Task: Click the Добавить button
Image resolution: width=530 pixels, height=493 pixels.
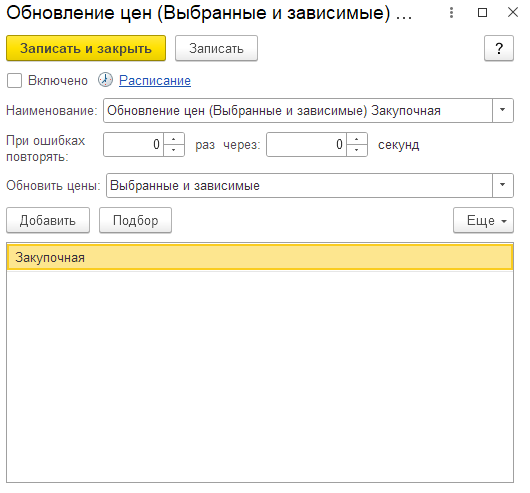Action: tap(48, 220)
